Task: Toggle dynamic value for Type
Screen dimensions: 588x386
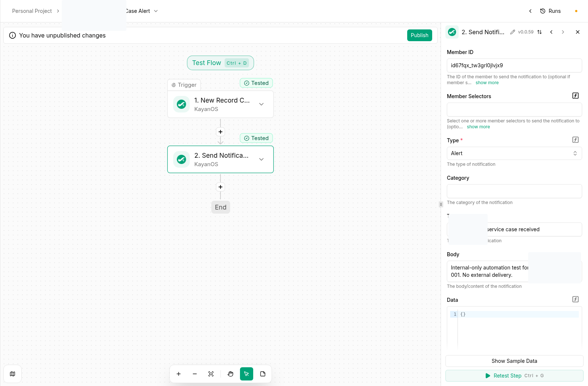Action: pos(576,140)
